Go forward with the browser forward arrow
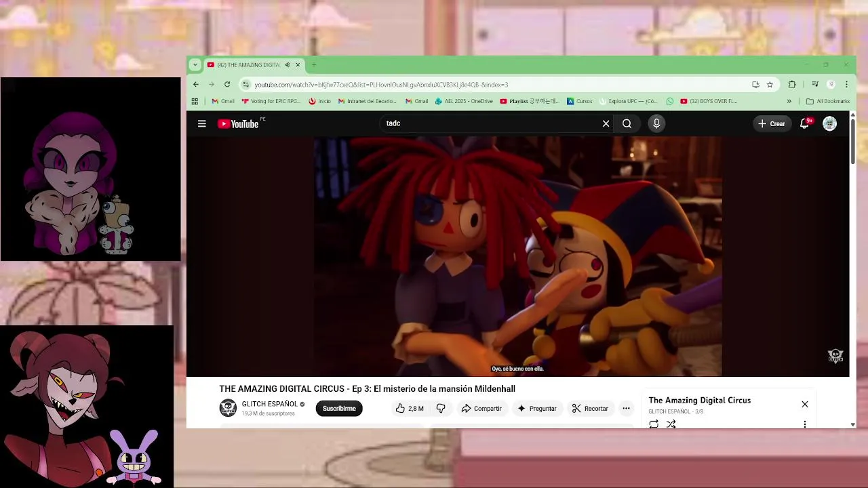The width and height of the screenshot is (868, 488). 212,84
